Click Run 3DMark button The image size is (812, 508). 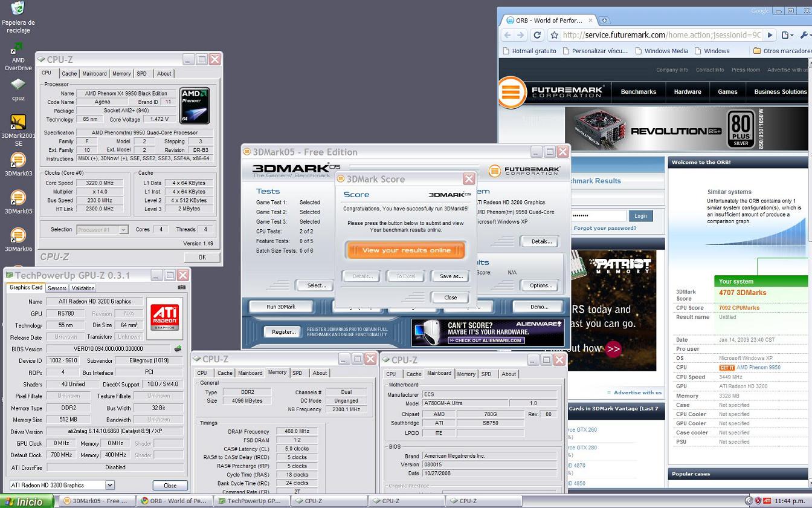tap(281, 307)
